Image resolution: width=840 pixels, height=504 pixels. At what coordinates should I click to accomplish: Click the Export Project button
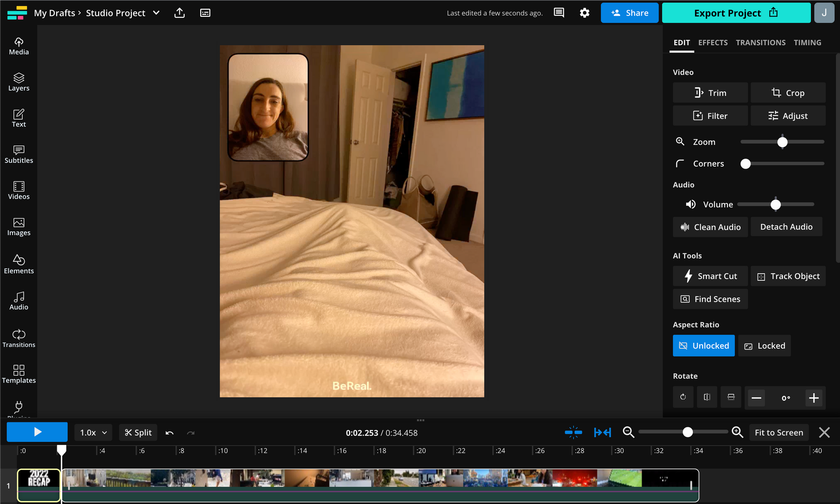(736, 13)
